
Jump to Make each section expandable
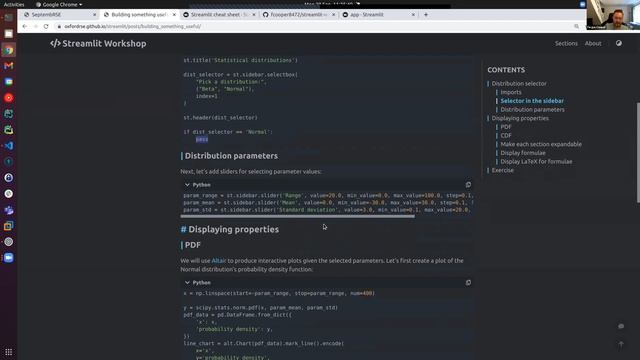541,144
